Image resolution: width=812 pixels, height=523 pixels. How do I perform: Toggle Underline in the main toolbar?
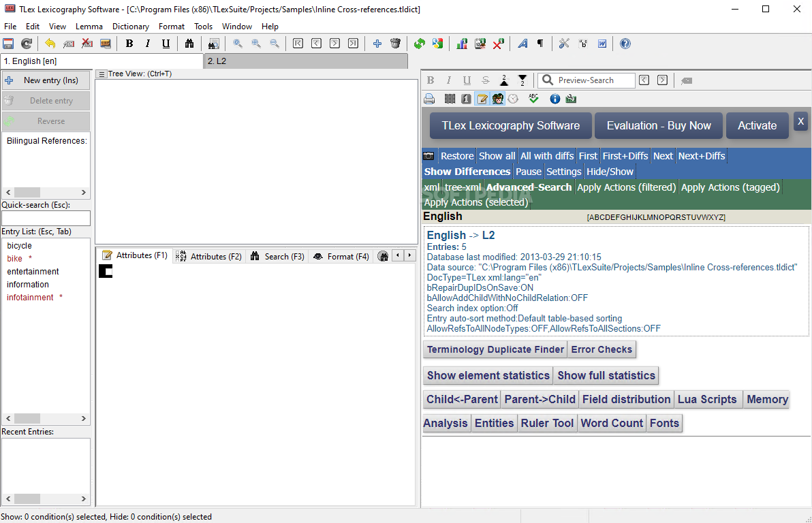(166, 44)
